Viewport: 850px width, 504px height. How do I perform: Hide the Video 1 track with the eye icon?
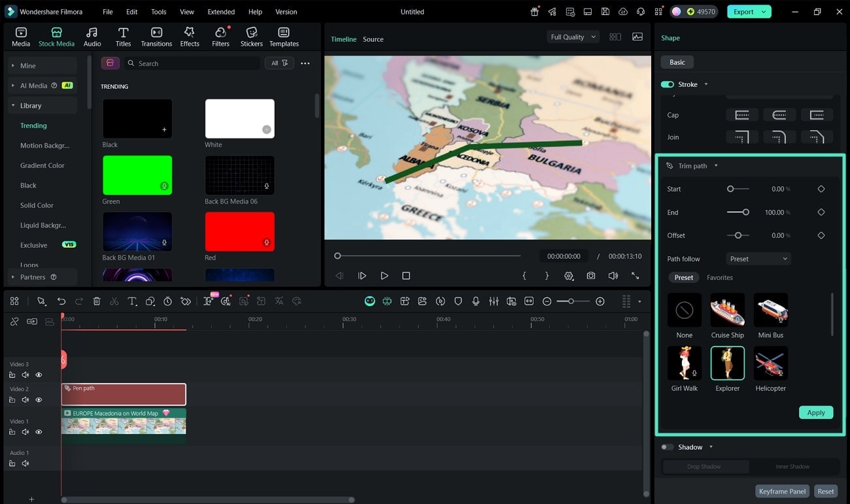tap(39, 432)
